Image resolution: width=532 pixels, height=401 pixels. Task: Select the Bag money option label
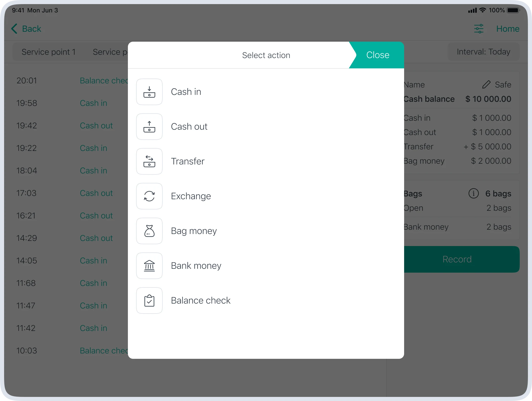[x=194, y=231]
